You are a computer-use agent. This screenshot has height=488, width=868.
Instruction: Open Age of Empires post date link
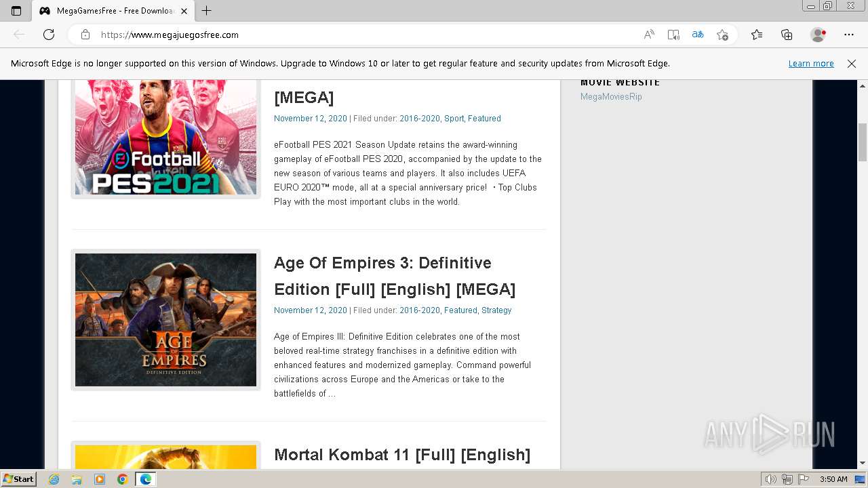[x=310, y=310]
